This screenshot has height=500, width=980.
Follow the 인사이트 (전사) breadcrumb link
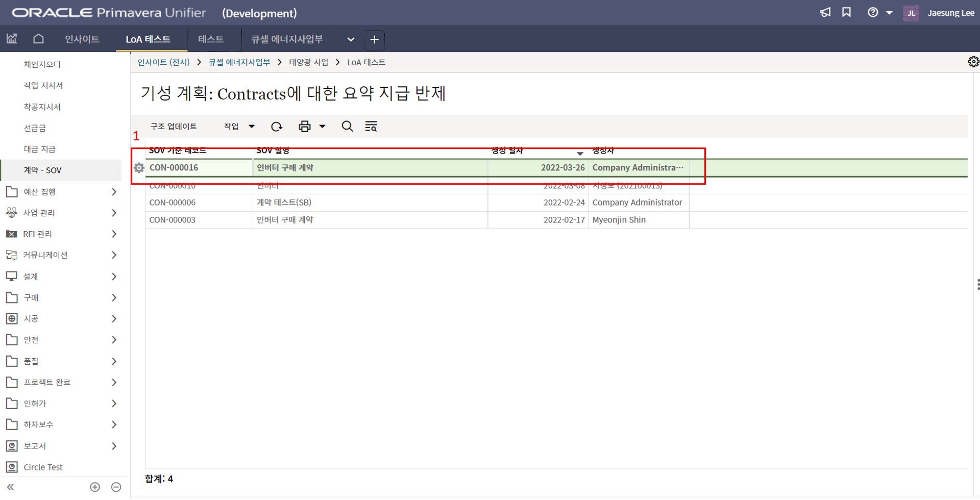(x=163, y=62)
